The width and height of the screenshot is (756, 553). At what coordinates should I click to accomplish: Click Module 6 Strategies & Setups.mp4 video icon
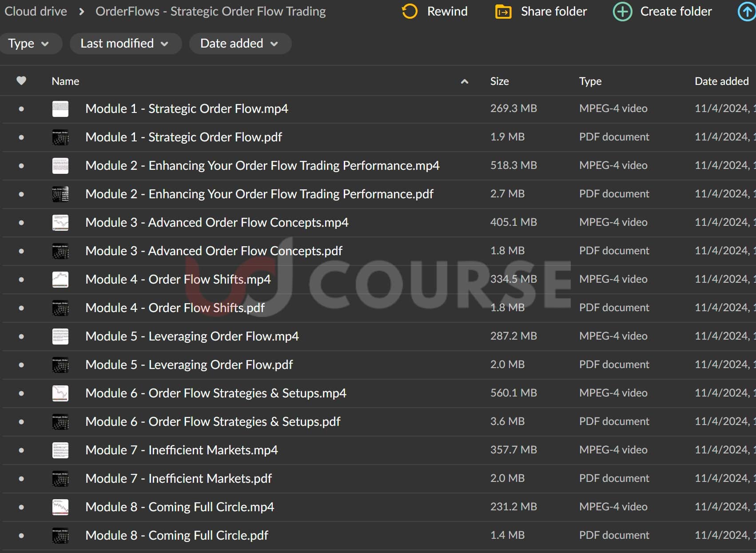(x=60, y=393)
